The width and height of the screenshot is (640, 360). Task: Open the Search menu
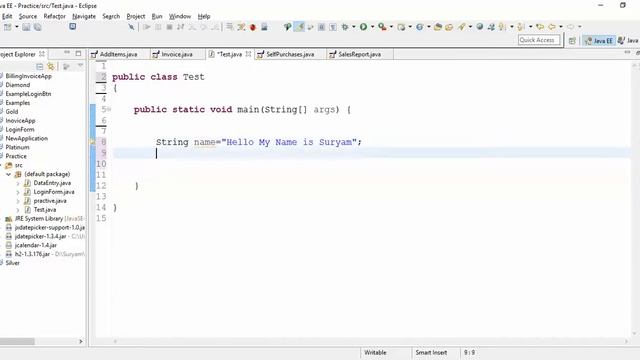(111, 16)
